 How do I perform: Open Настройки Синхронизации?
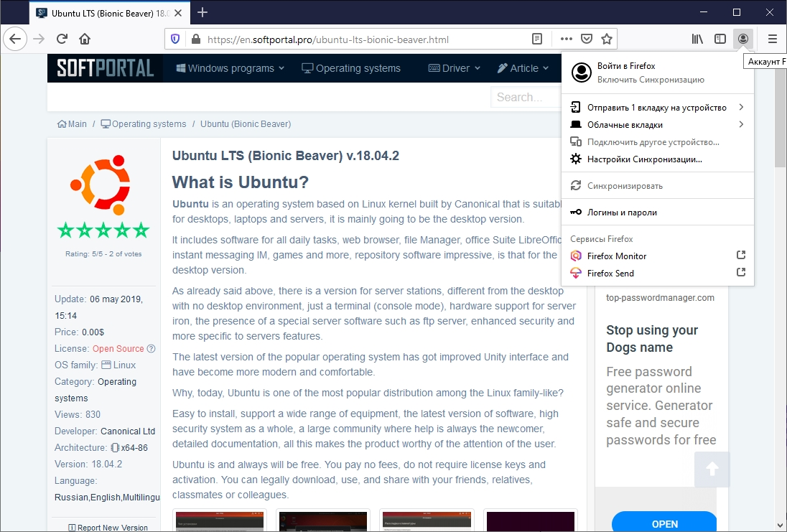pyautogui.click(x=658, y=159)
